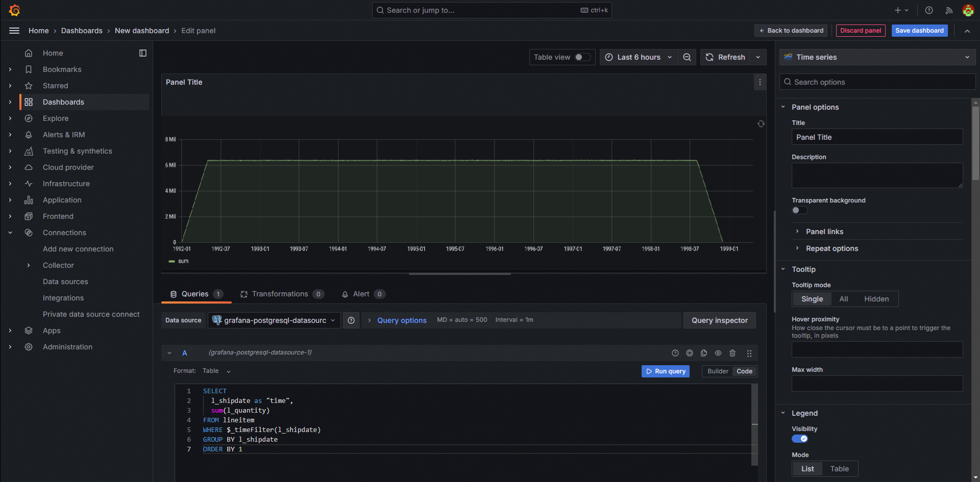Click the Administration gear icon
The image size is (980, 482).
[x=29, y=347]
